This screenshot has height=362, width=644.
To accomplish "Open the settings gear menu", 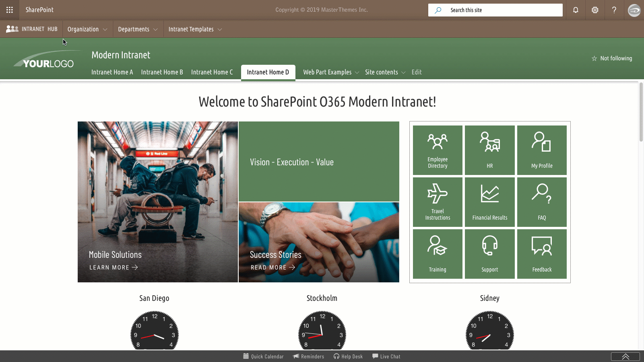I will point(595,10).
